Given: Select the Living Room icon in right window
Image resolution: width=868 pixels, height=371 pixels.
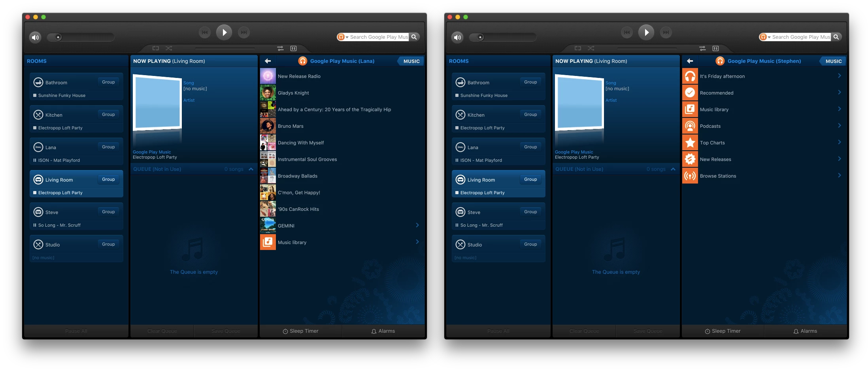Looking at the screenshot, I should (x=460, y=180).
